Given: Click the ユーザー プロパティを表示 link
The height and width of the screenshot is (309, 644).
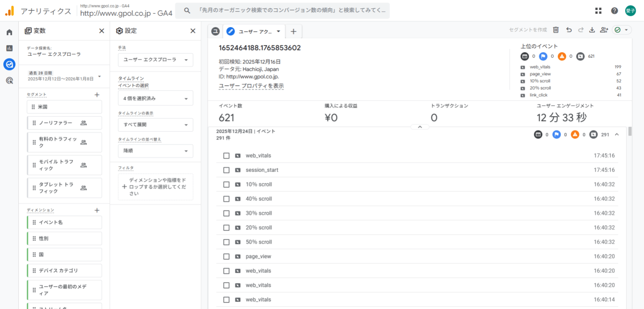Looking at the screenshot, I should [x=251, y=86].
